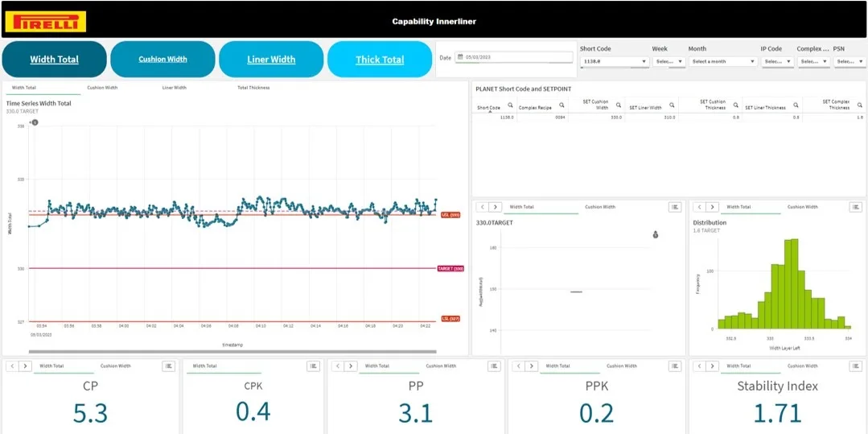Search the SET Cushion Thickness column
This screenshot has width=868, height=434.
point(736,104)
